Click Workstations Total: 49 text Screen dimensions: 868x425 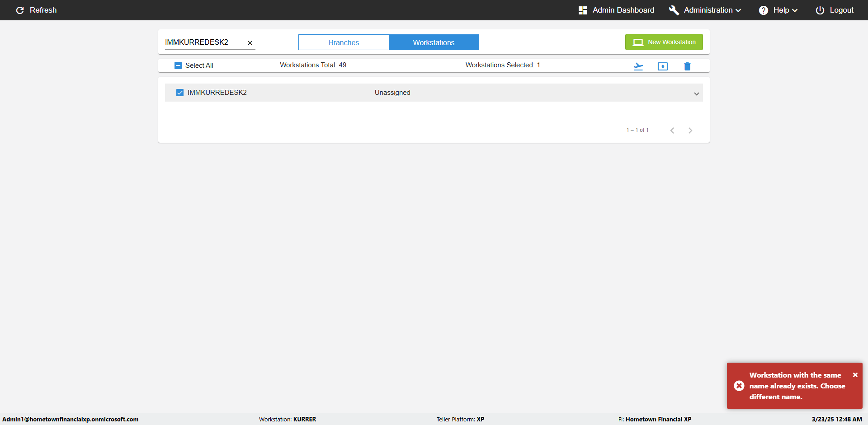coord(313,65)
